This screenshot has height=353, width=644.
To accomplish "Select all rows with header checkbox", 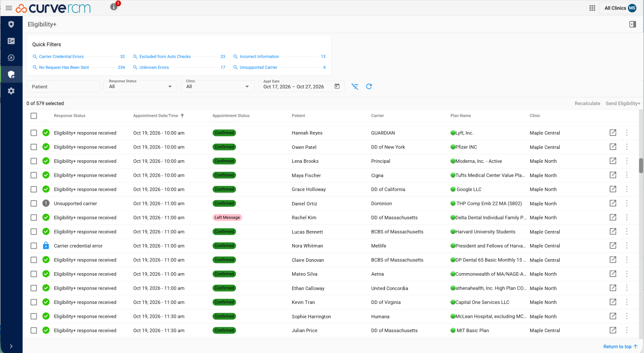I will click(34, 115).
